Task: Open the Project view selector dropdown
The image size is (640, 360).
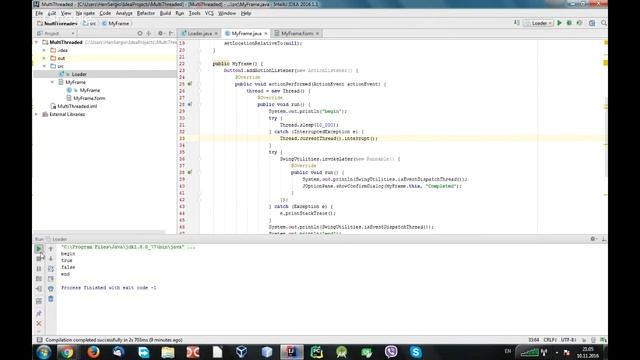Action: point(56,33)
